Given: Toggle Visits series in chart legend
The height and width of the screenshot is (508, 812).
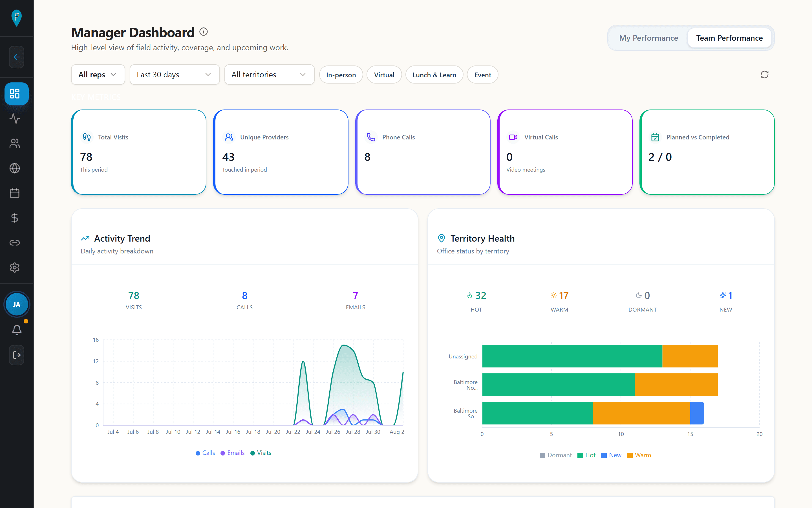Looking at the screenshot, I should pos(261,453).
